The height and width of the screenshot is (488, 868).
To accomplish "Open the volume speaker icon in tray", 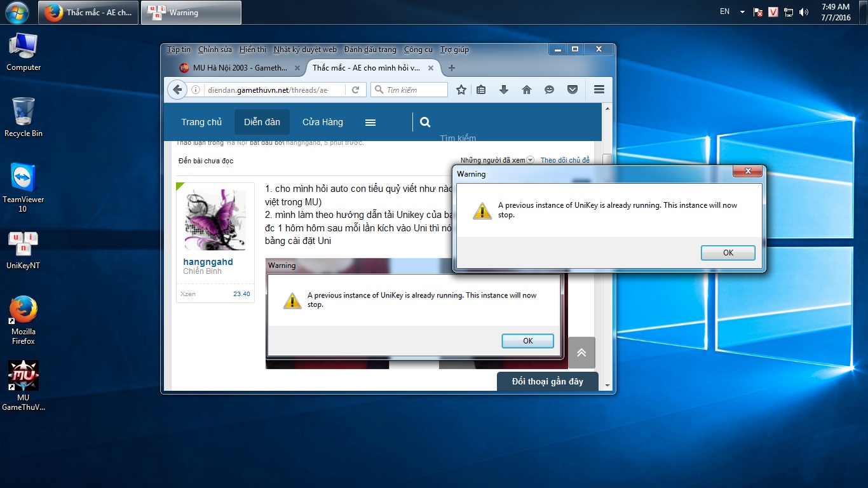I will (804, 12).
